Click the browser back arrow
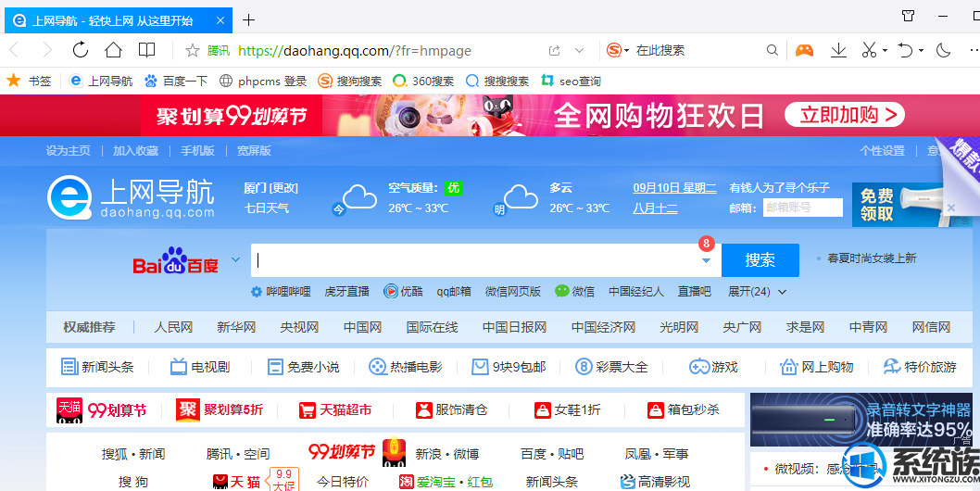 tap(15, 50)
